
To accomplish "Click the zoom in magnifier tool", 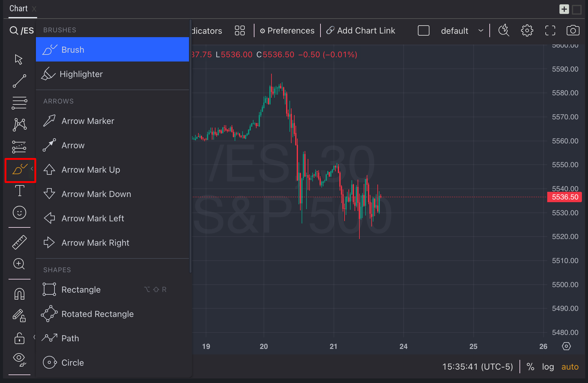I will click(19, 264).
